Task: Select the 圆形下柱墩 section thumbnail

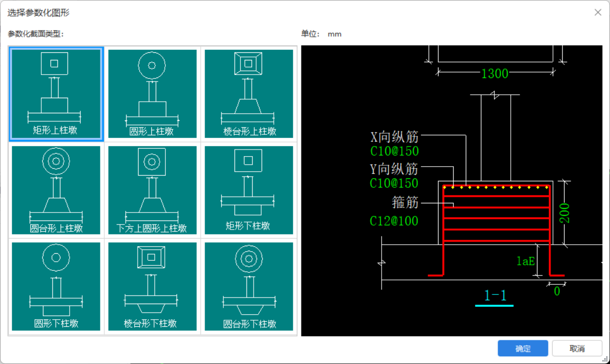Action: point(56,286)
